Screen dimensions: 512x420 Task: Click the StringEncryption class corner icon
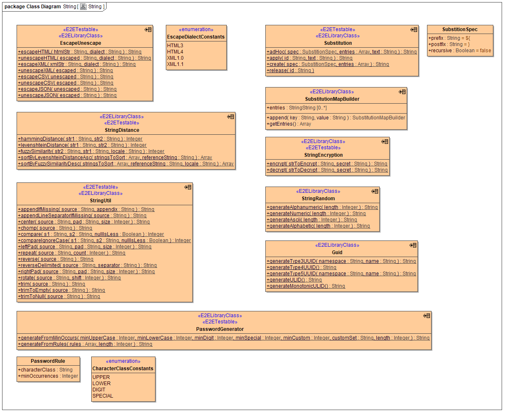pyautogui.click(x=385, y=142)
